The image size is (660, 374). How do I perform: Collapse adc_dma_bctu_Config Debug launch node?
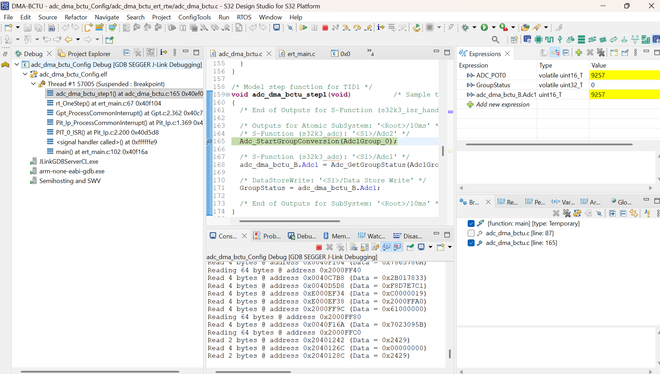17,64
